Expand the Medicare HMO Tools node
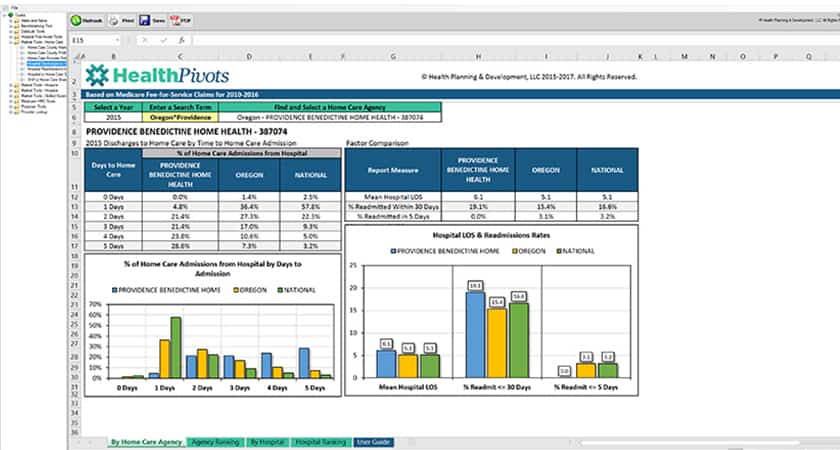 [11, 101]
